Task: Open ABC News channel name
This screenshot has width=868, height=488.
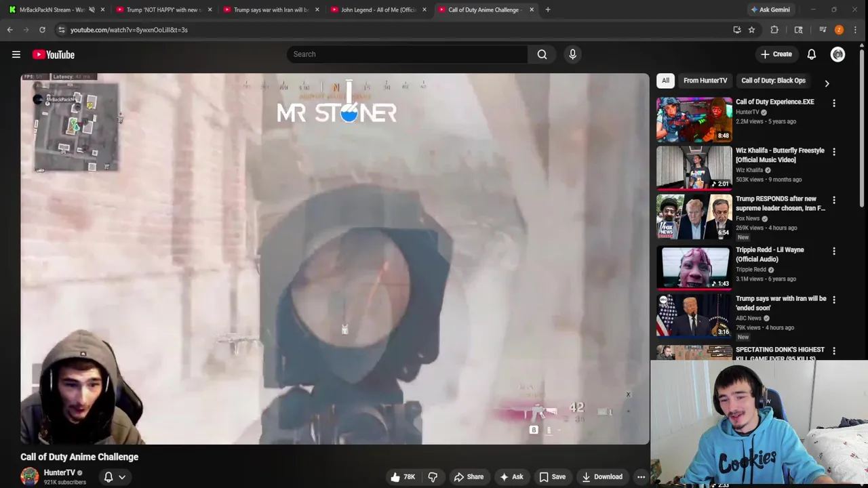Action: coord(749,318)
